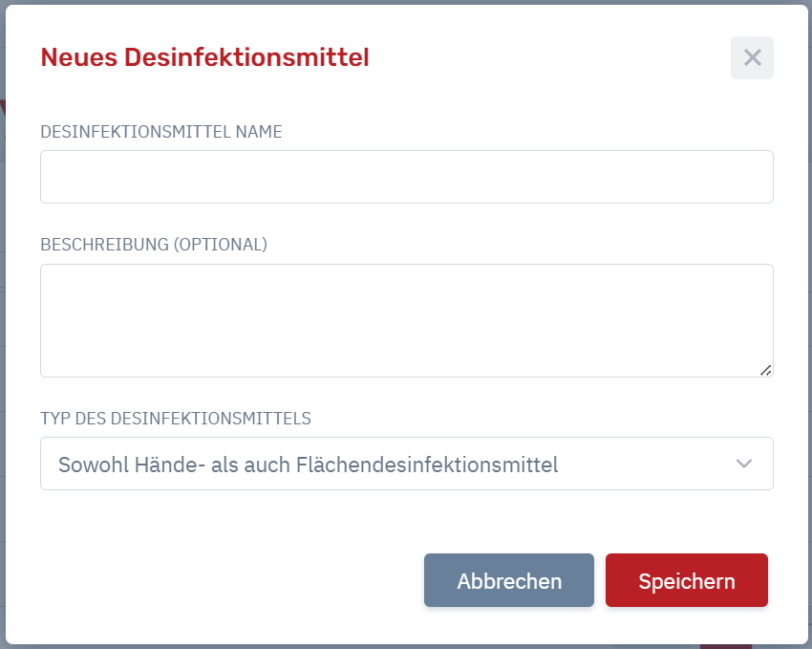812x649 pixels.
Task: Click the 'TYP DES DESINFEKTIONSMITTELS' label
Action: click(176, 418)
